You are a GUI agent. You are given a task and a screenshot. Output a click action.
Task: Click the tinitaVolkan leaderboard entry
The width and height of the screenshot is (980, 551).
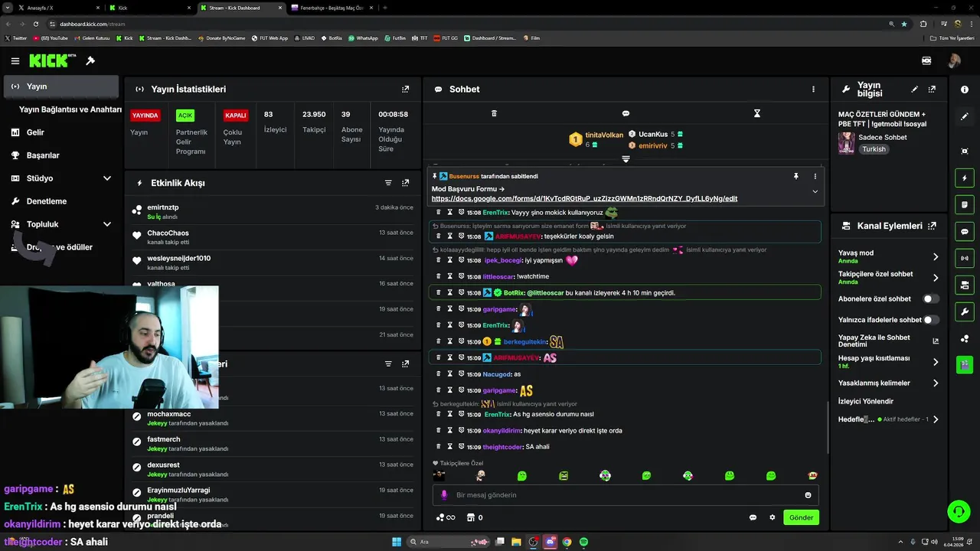596,139
